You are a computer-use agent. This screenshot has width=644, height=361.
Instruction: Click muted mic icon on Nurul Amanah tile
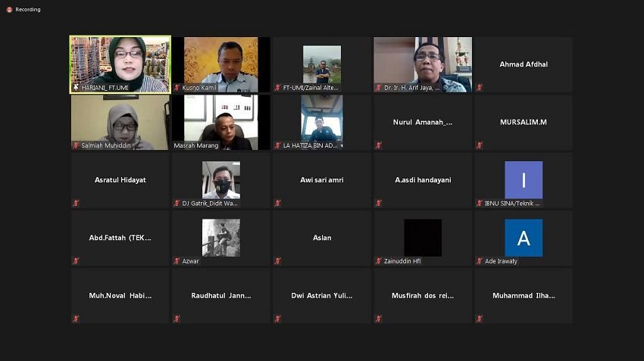click(x=378, y=145)
